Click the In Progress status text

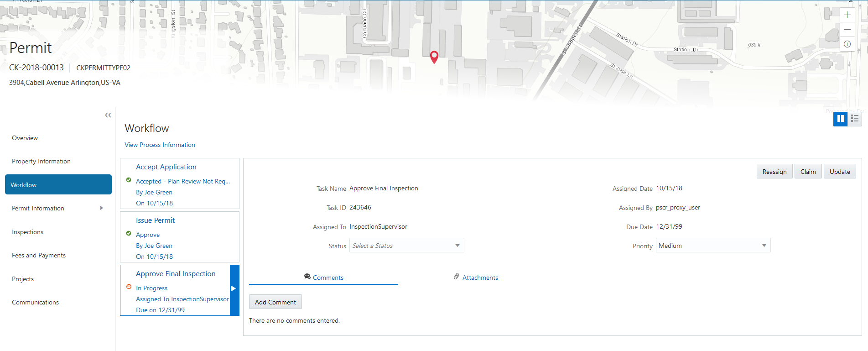[x=151, y=288]
